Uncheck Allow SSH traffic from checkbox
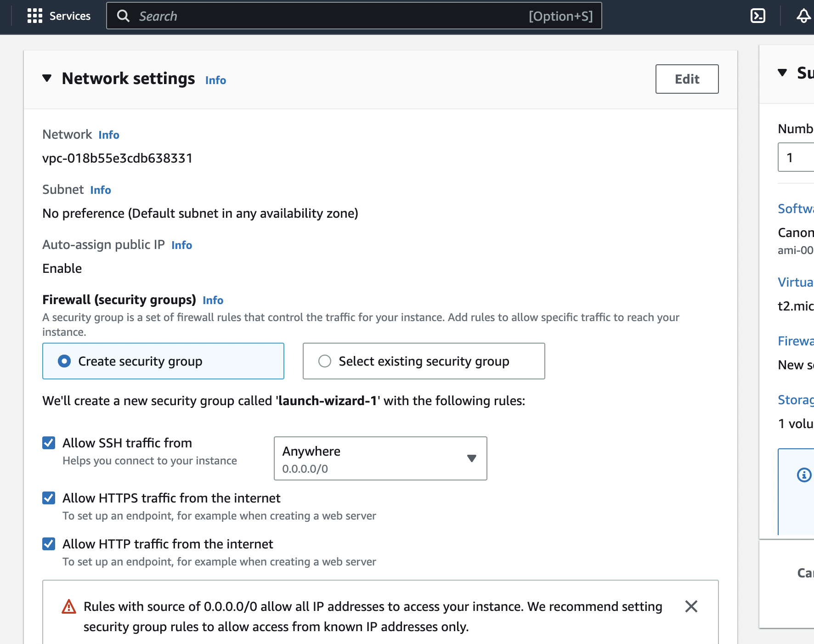814x644 pixels. [x=49, y=443]
